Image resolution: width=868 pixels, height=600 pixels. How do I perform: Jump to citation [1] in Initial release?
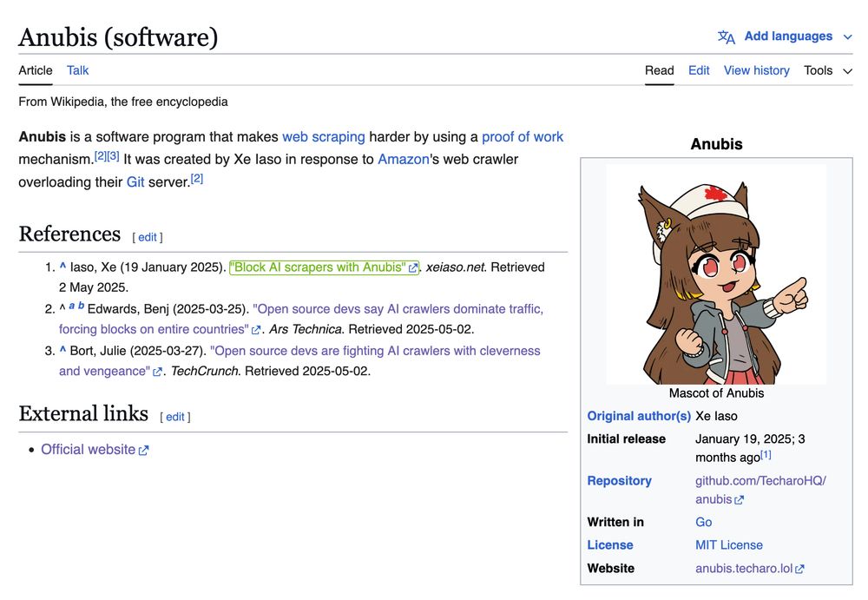[766, 455]
